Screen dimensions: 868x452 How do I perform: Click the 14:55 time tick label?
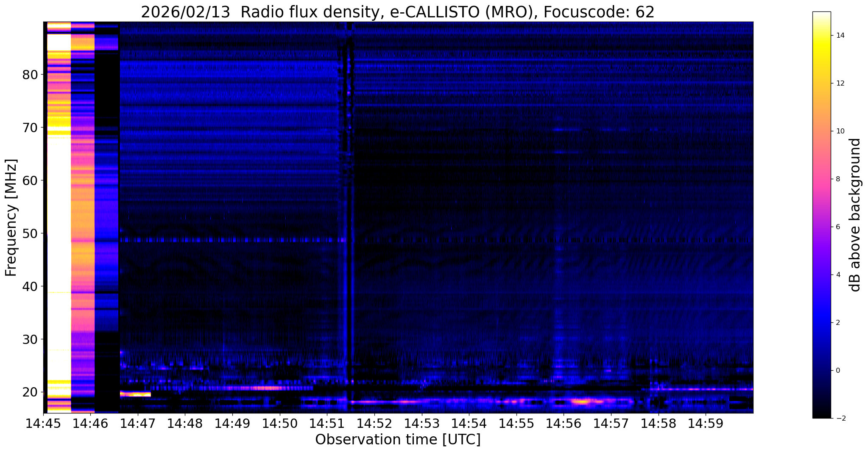516,423
